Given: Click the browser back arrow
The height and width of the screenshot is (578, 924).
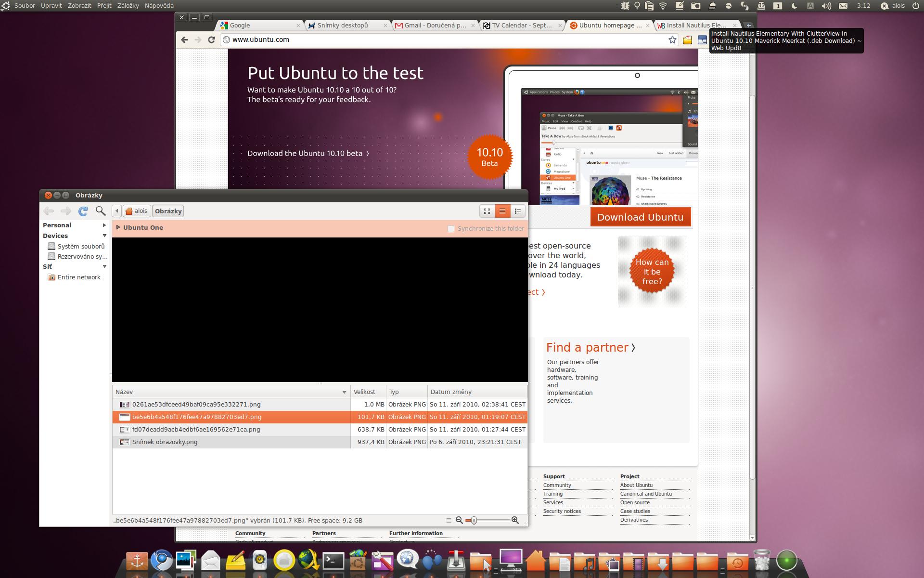Looking at the screenshot, I should tap(185, 39).
